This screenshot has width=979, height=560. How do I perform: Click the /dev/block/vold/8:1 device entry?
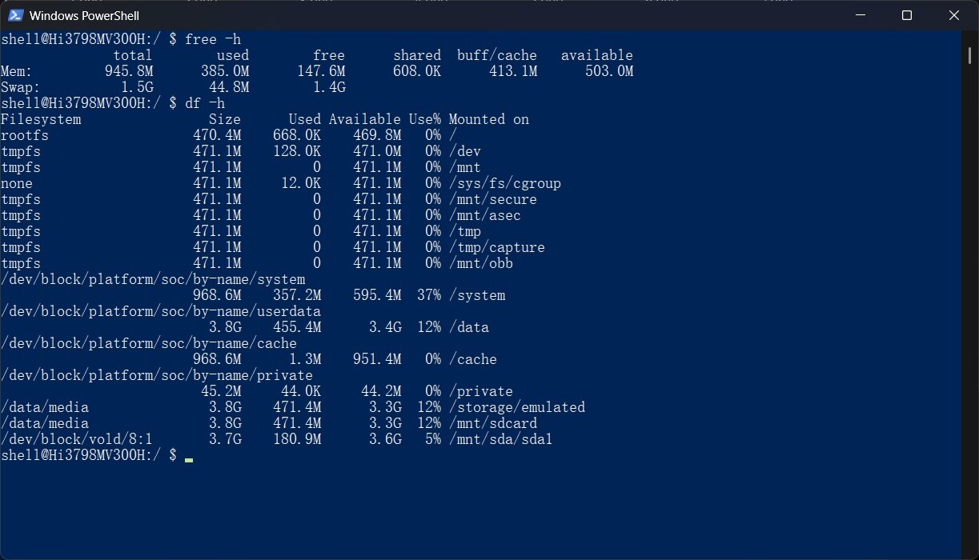[77, 439]
